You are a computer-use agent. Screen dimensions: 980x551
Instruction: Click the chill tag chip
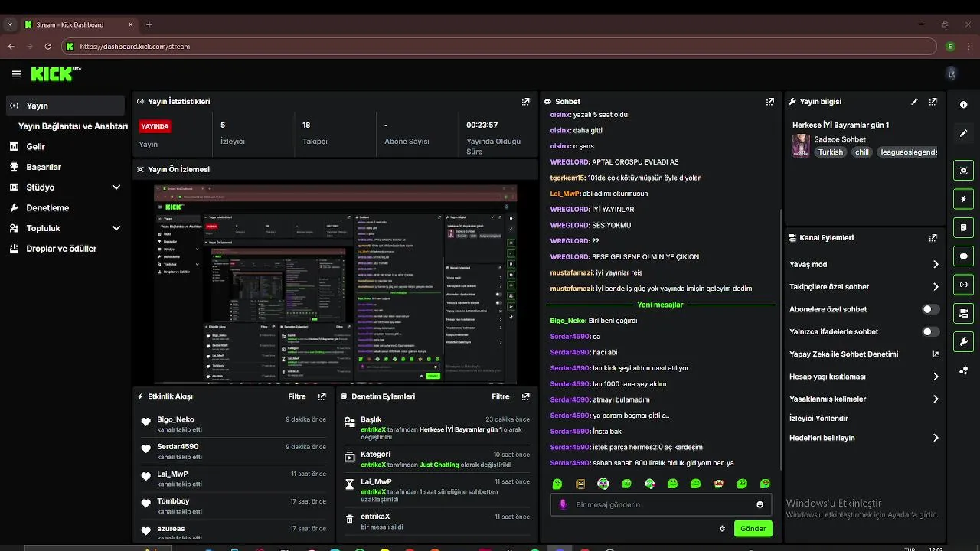862,152
